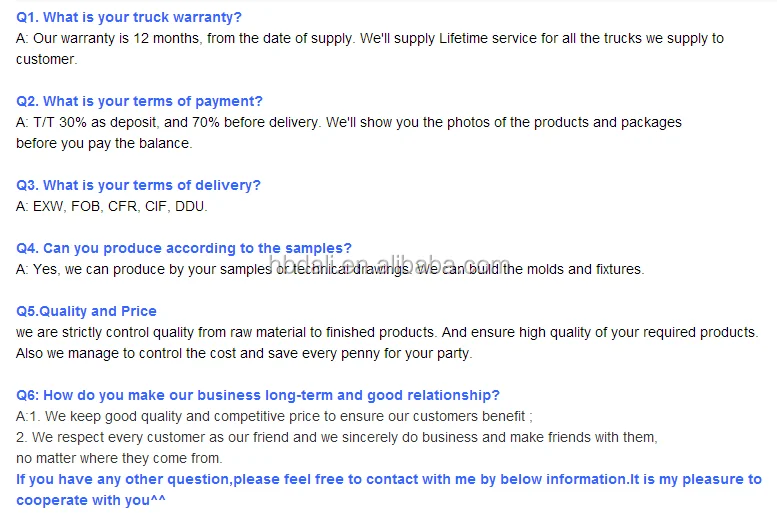The width and height of the screenshot is (777, 526).
Task: Click the line about respecting every customer
Action: (x=336, y=437)
